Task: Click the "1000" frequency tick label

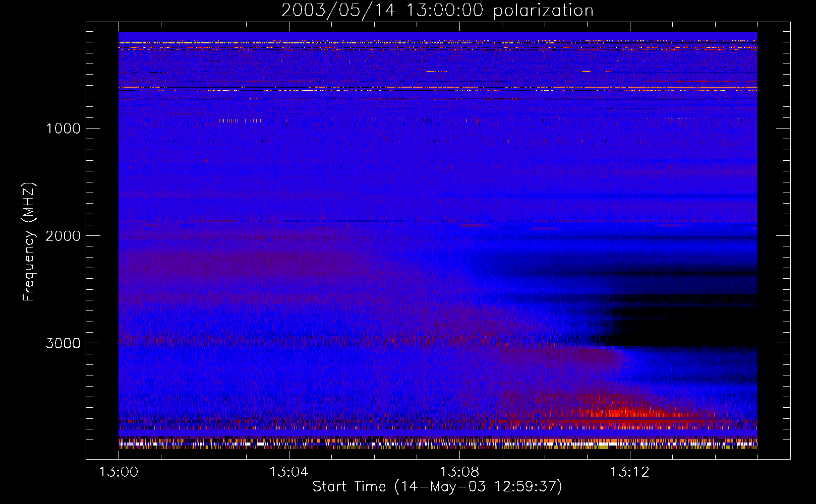Action: [63, 129]
